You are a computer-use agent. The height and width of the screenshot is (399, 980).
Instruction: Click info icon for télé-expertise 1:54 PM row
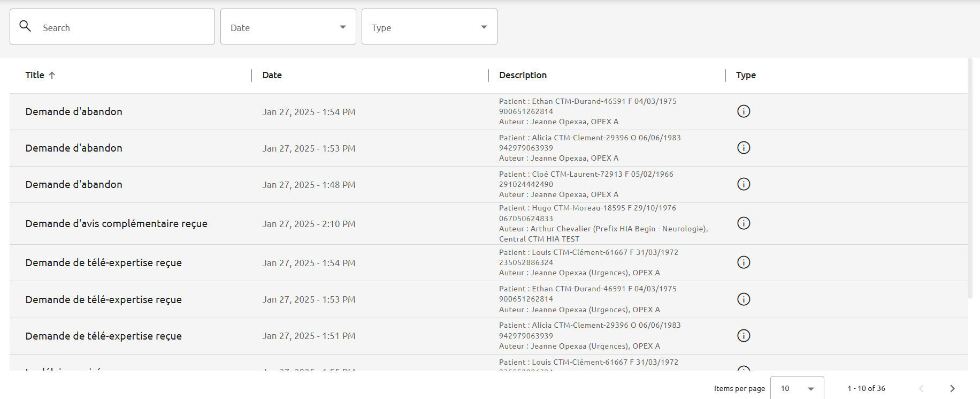click(x=744, y=262)
